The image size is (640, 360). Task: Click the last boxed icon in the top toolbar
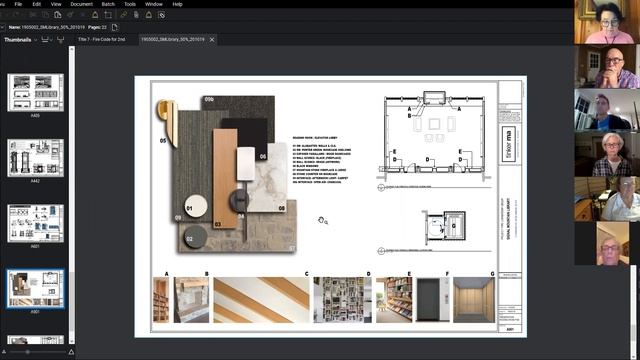point(162,15)
